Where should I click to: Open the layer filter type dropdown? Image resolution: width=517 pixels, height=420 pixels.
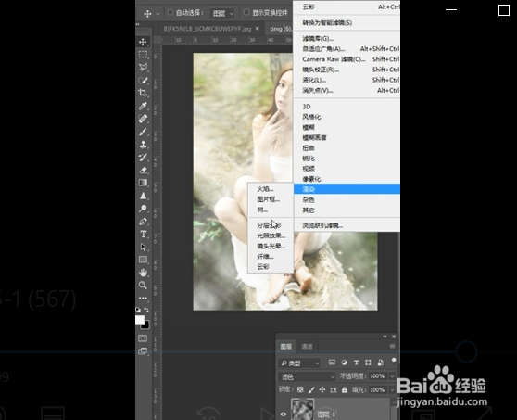[x=299, y=363]
